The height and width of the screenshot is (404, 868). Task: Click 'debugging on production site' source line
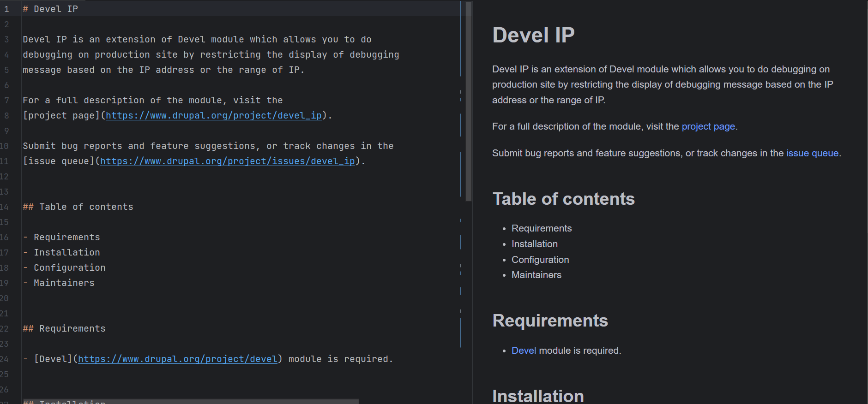[x=211, y=54]
